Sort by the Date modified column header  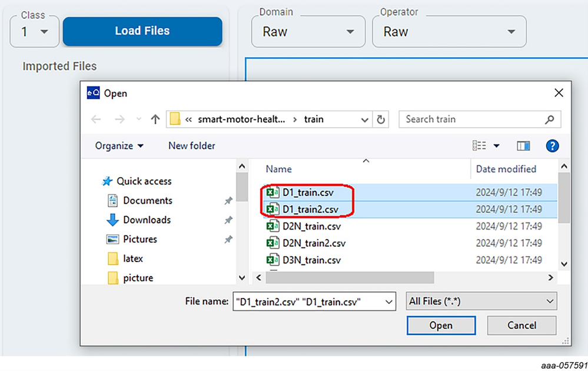(x=506, y=169)
